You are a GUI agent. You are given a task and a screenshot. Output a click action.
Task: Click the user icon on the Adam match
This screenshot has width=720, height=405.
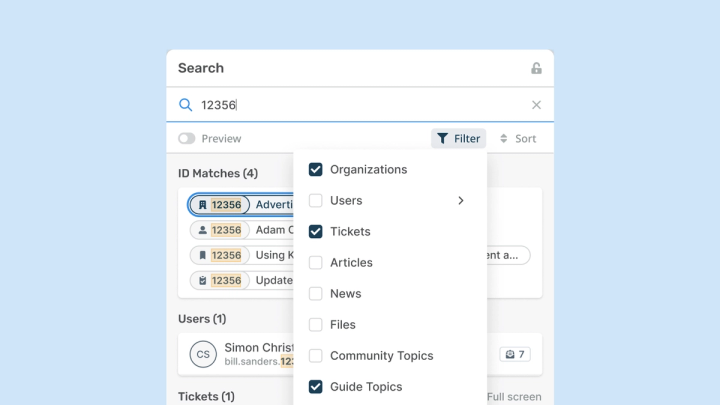click(x=202, y=230)
